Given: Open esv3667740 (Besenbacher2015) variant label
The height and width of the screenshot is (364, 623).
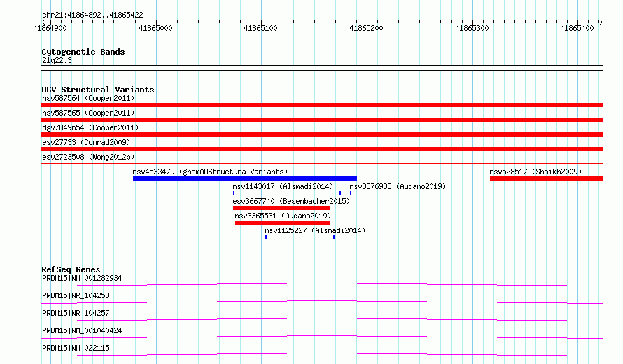Looking at the screenshot, I should coord(291,201).
